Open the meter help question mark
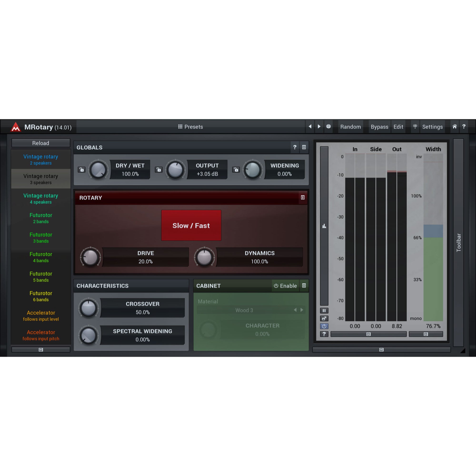The image size is (476, 476). 324,334
